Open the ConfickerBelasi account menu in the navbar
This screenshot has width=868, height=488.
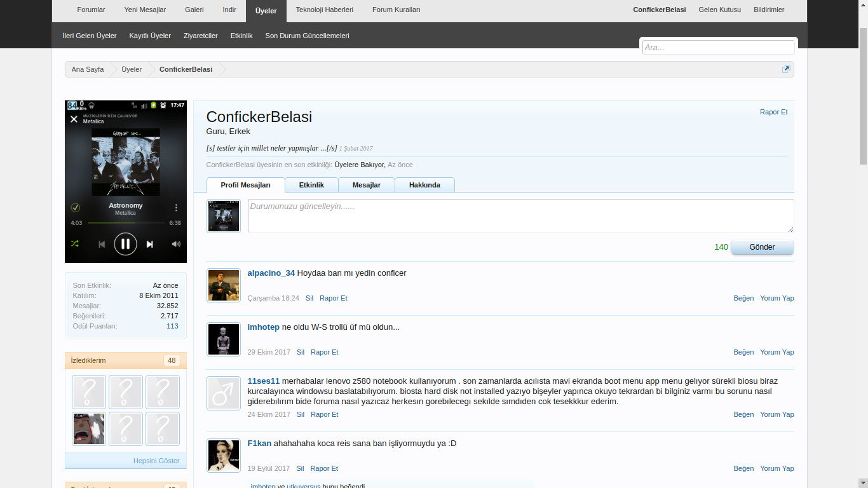[x=660, y=10]
